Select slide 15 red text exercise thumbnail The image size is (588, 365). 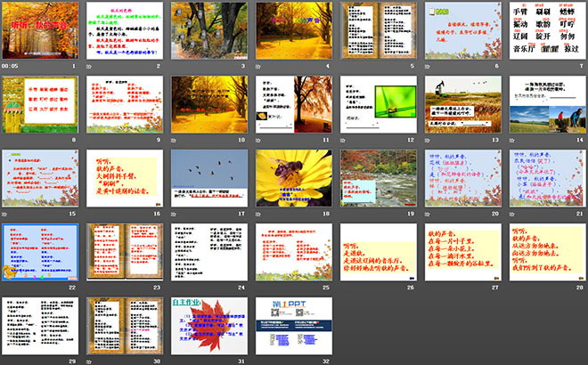click(40, 178)
